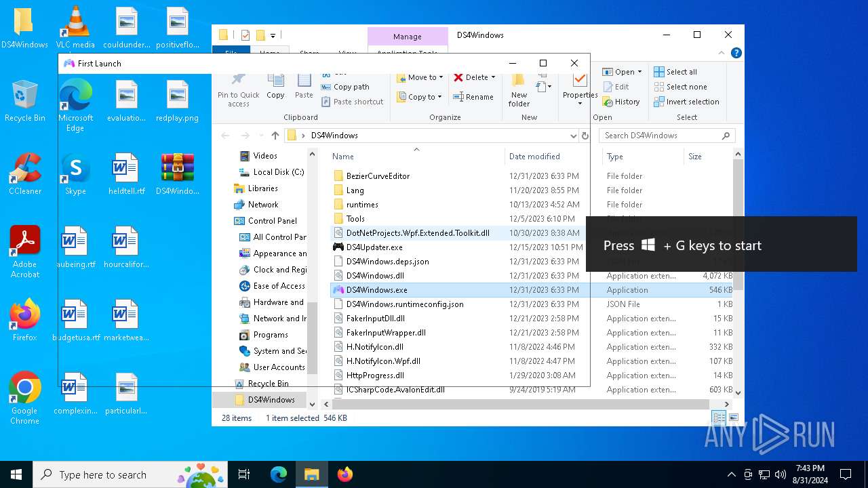Viewport: 868px width, 488px height.
Task: Select Videos in the navigation pane
Action: (264, 156)
